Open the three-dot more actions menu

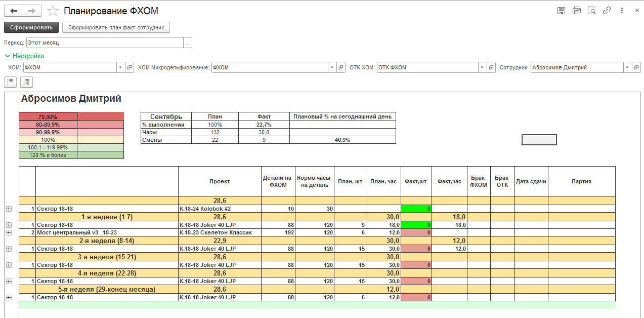(x=622, y=11)
